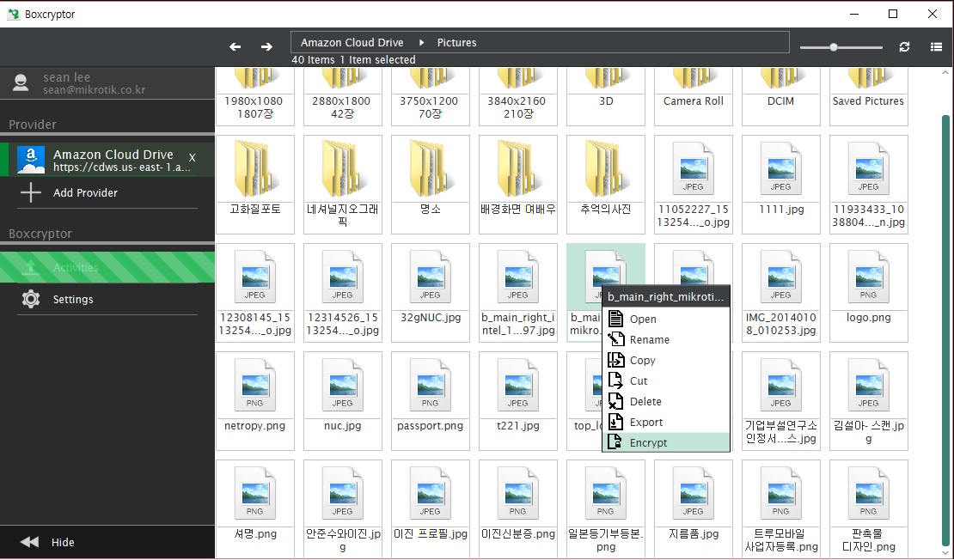Go back with the left arrow
954x560 pixels.
(235, 47)
